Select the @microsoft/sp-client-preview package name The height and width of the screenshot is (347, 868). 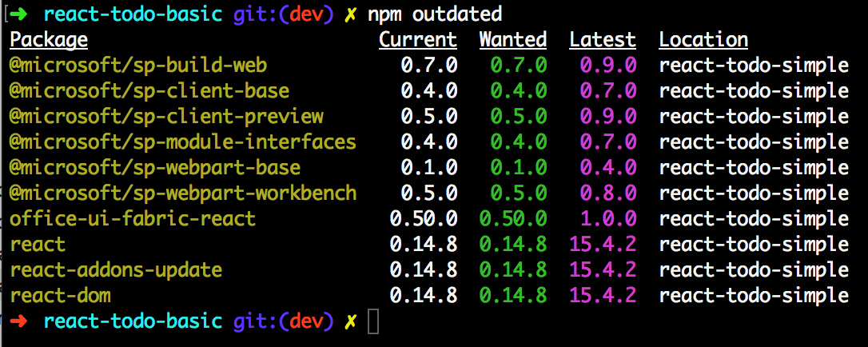166,117
